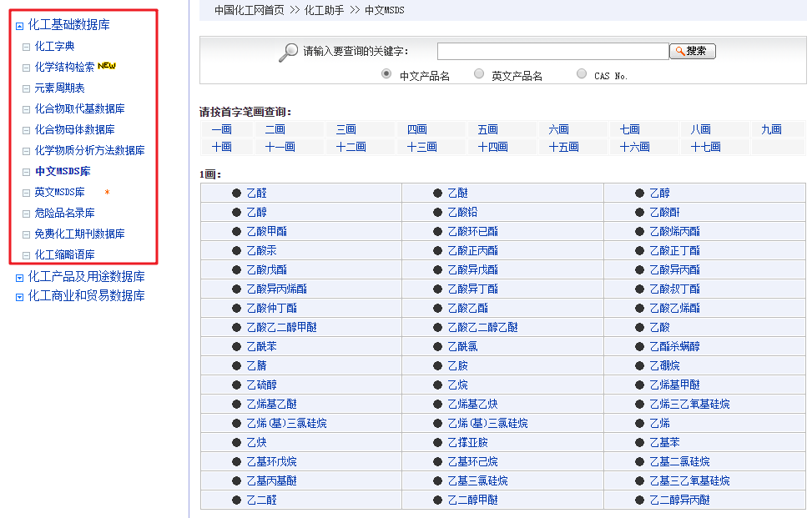Click the NEW badge beside 化学结构检索
The image size is (812, 518).
coord(107,66)
